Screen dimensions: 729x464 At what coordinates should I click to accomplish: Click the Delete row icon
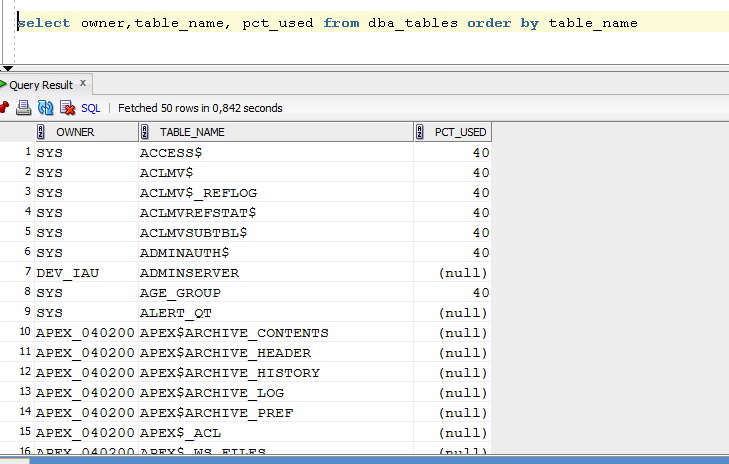point(68,107)
